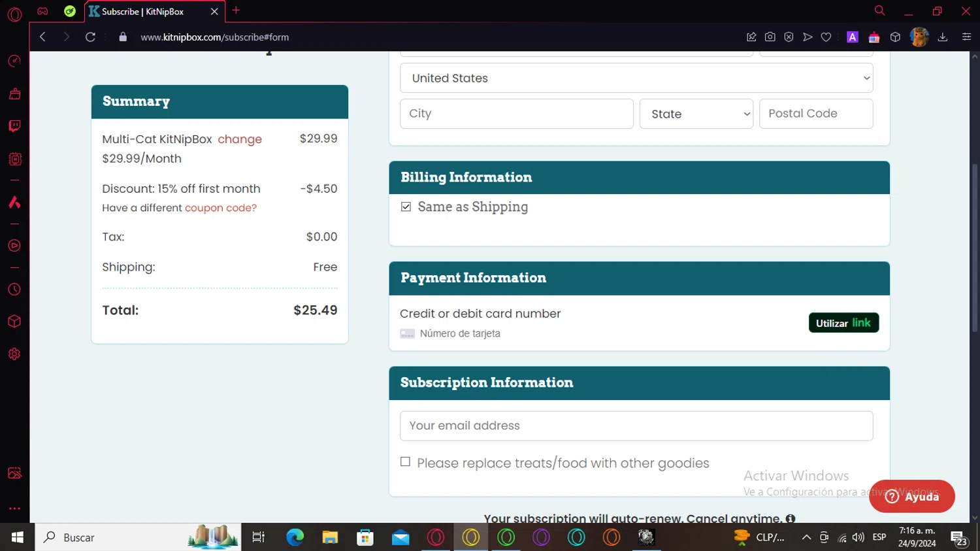
Task: Open the purple A extension icon
Action: [853, 37]
